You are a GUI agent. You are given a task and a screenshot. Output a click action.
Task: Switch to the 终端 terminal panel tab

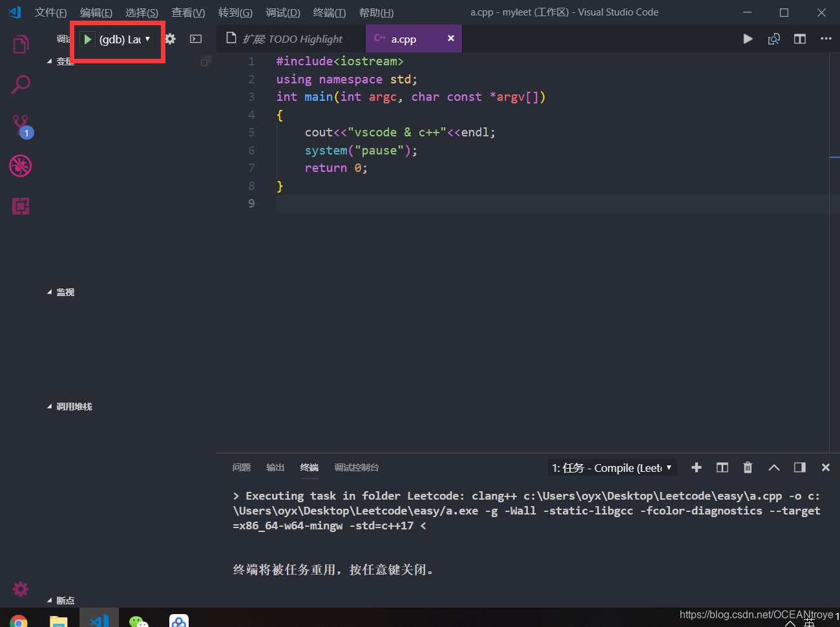coord(310,467)
